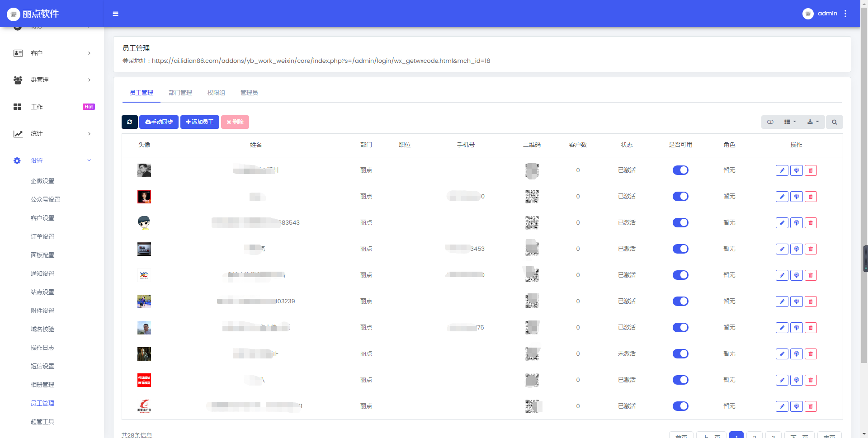
Task: Edit the employee with phone ending 3453
Action: [x=782, y=249]
